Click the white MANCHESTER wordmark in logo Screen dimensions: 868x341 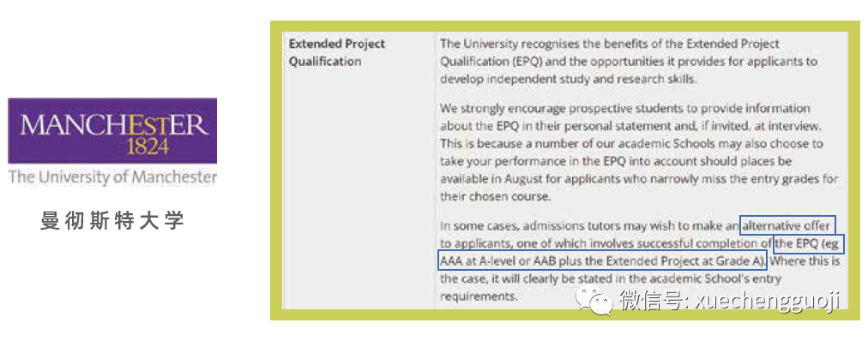114,127
